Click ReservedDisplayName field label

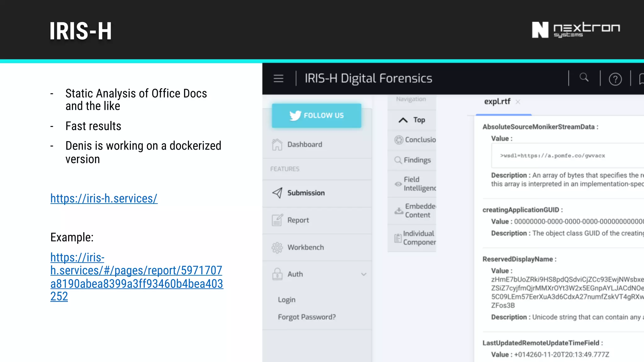click(x=519, y=259)
